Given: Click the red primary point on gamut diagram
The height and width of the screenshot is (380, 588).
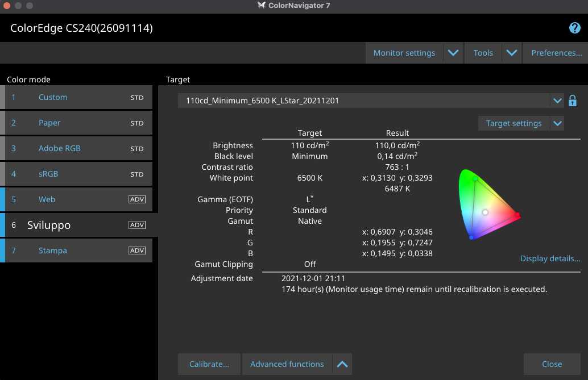Looking at the screenshot, I should (x=517, y=215).
